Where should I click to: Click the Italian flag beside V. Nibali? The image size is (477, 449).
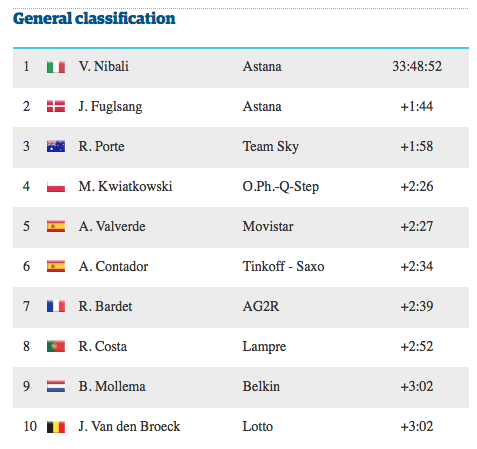tap(56, 67)
